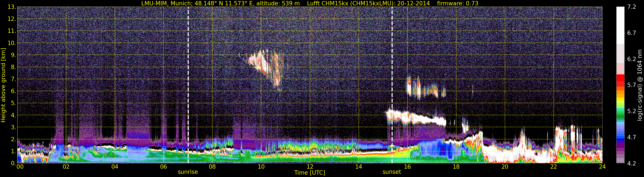
Task: Click the time axis tick label 16
Action: [407, 167]
